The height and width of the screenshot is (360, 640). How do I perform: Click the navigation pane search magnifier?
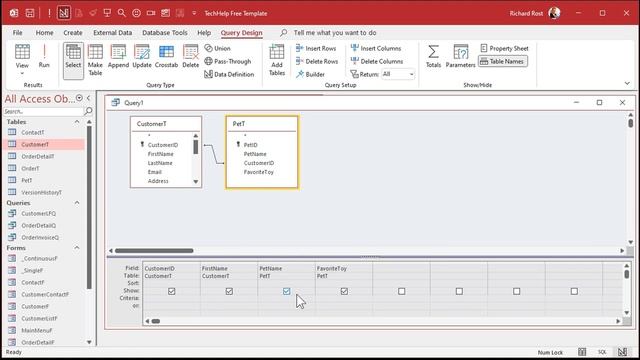click(x=88, y=111)
